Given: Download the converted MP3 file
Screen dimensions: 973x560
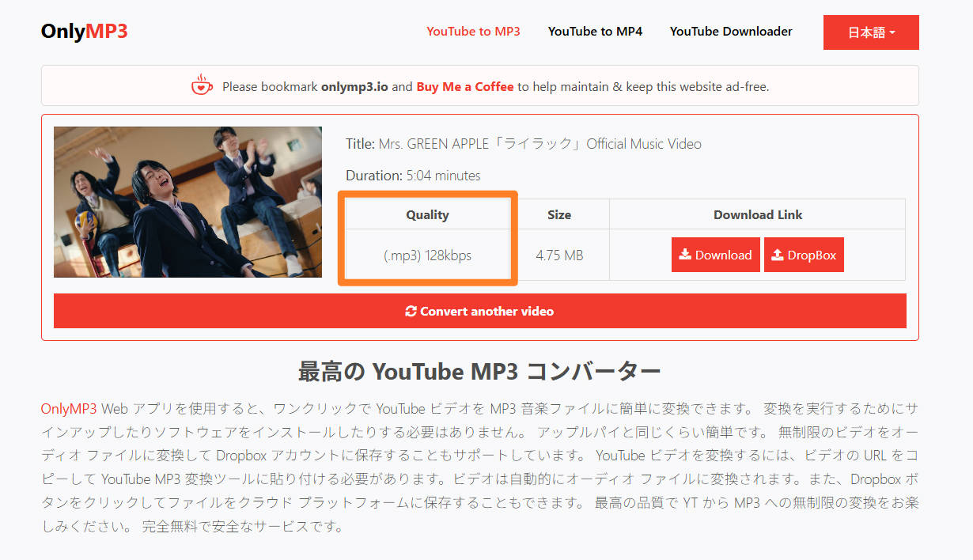Looking at the screenshot, I should (716, 255).
